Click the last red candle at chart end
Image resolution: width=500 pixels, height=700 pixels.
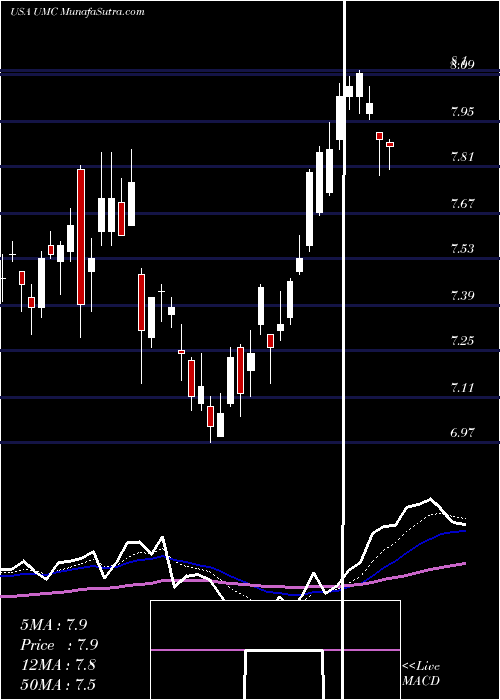[x=390, y=144]
